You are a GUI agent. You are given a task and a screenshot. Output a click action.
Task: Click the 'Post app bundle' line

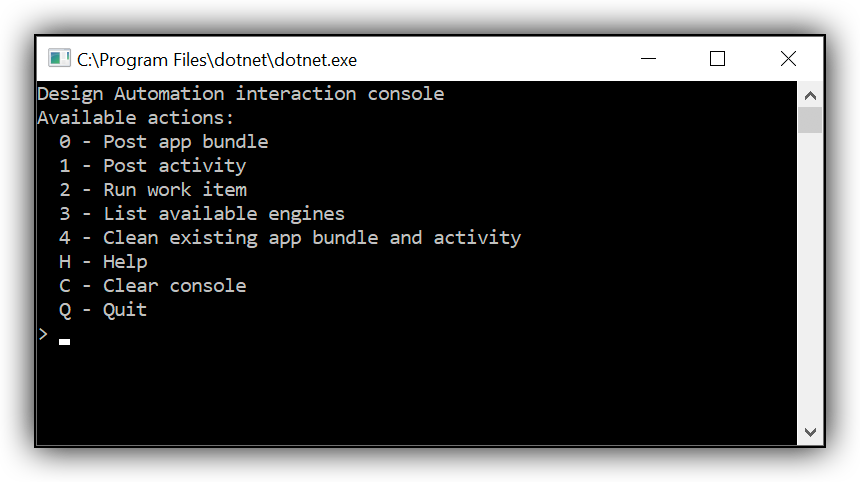pos(163,142)
